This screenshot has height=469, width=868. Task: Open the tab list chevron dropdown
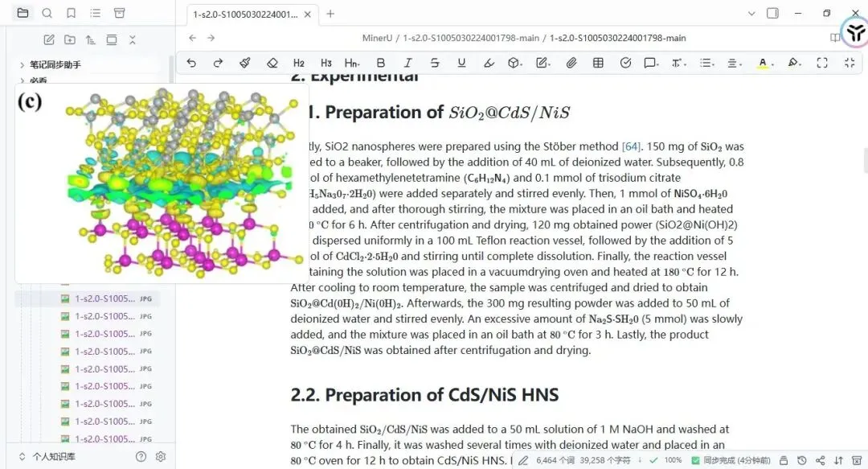[751, 14]
